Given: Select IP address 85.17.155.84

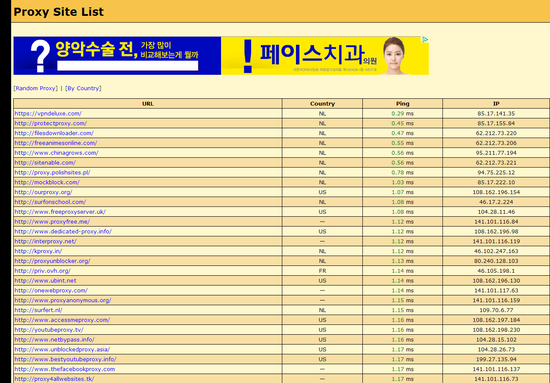Looking at the screenshot, I should (496, 123).
